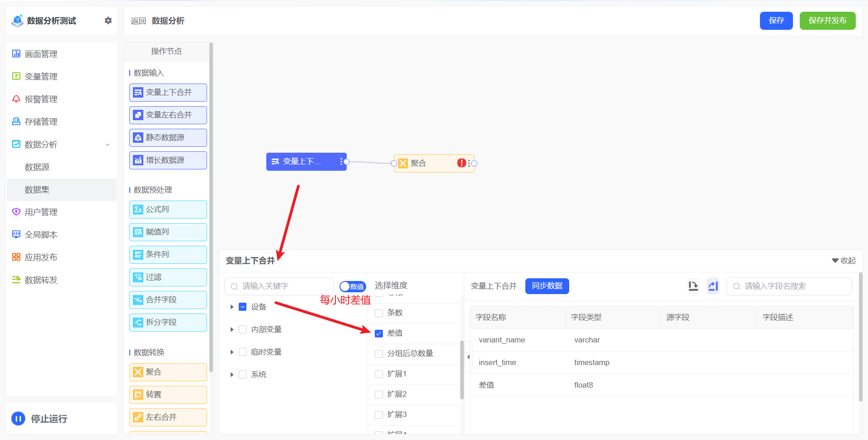
Task: Check the 分组后总数量 checkbox
Action: pyautogui.click(x=378, y=353)
